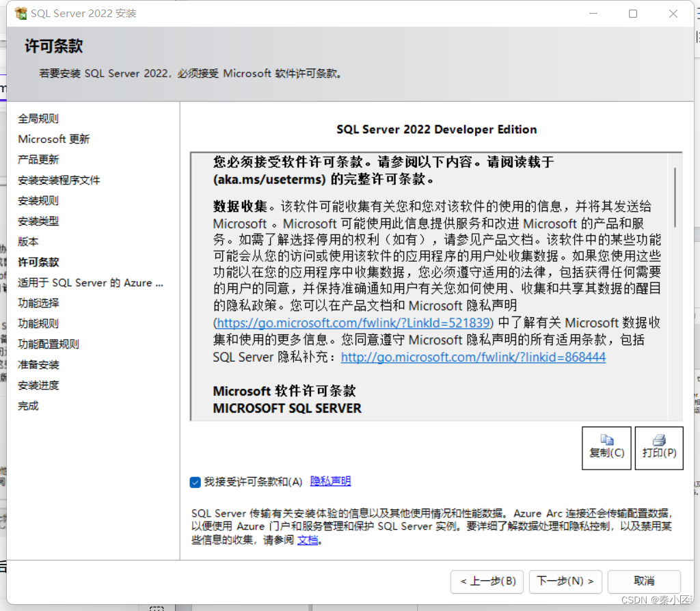
Task: Close the SQL Server 2022 setup window
Action: pos(673,14)
